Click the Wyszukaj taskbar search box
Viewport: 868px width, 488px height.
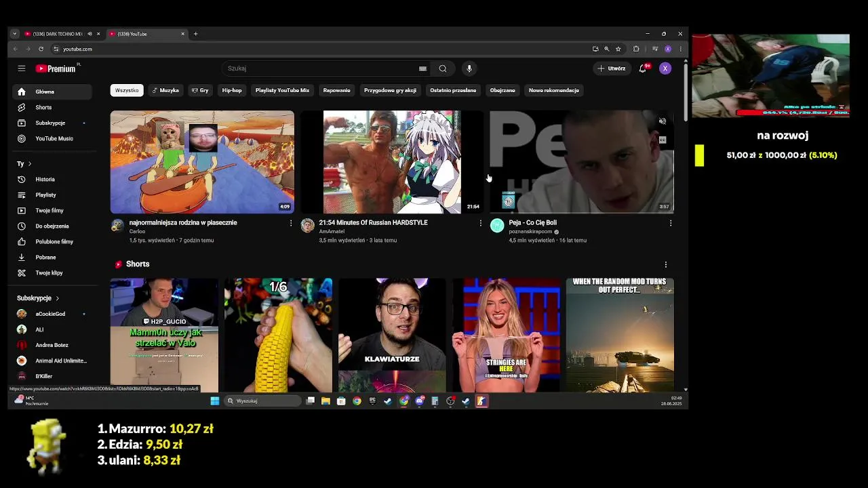click(x=263, y=401)
